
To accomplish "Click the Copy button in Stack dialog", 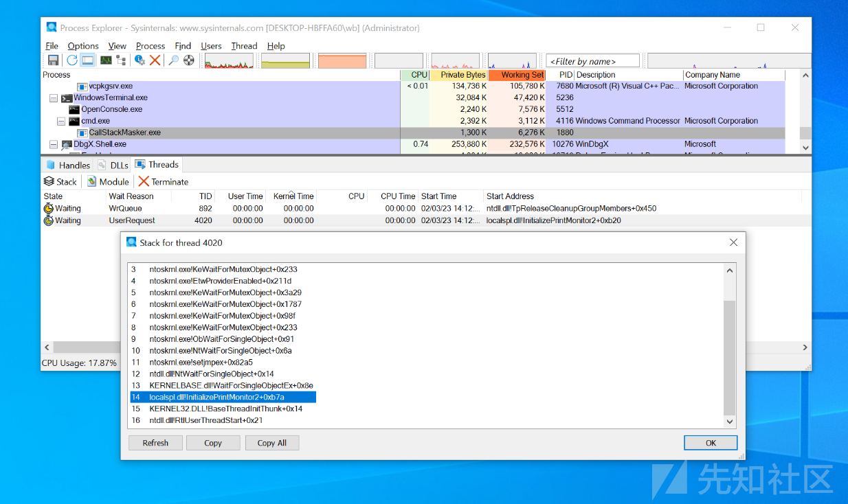I will (213, 443).
